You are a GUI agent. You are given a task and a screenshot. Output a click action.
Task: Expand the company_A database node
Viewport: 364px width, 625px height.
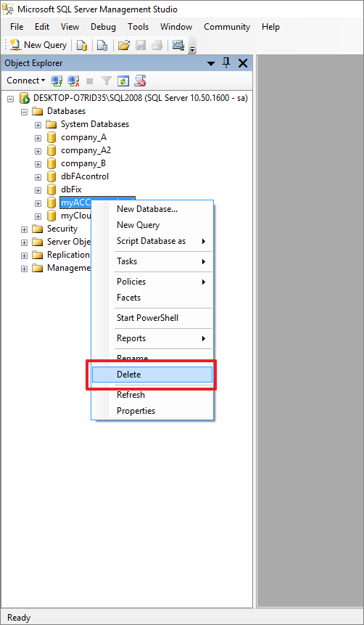click(38, 138)
